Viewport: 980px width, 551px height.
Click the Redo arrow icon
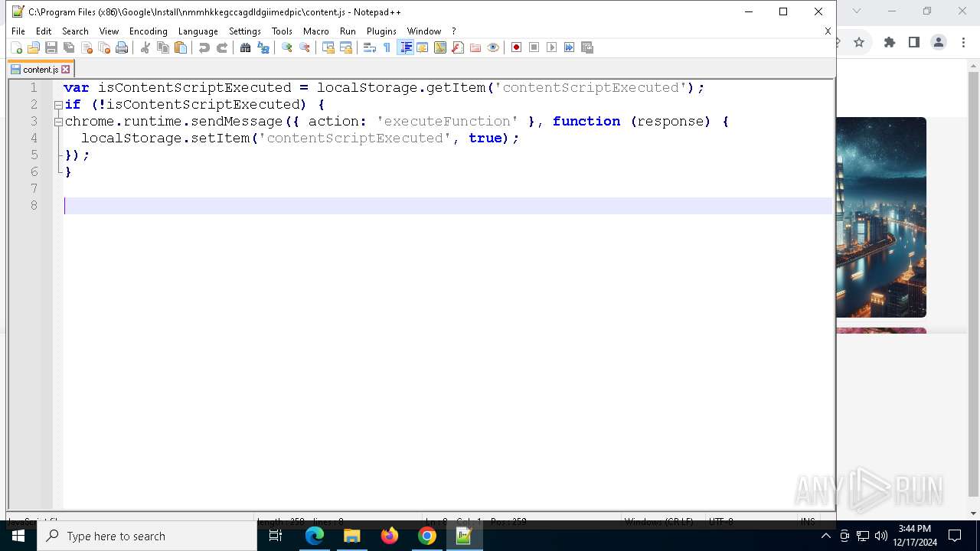[x=222, y=47]
